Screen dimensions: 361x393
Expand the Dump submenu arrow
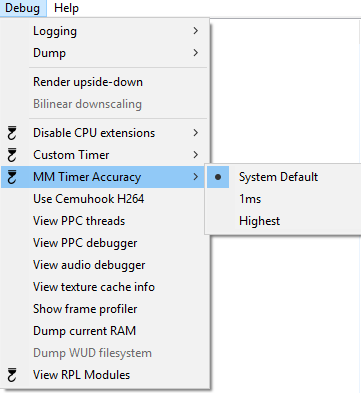196,53
